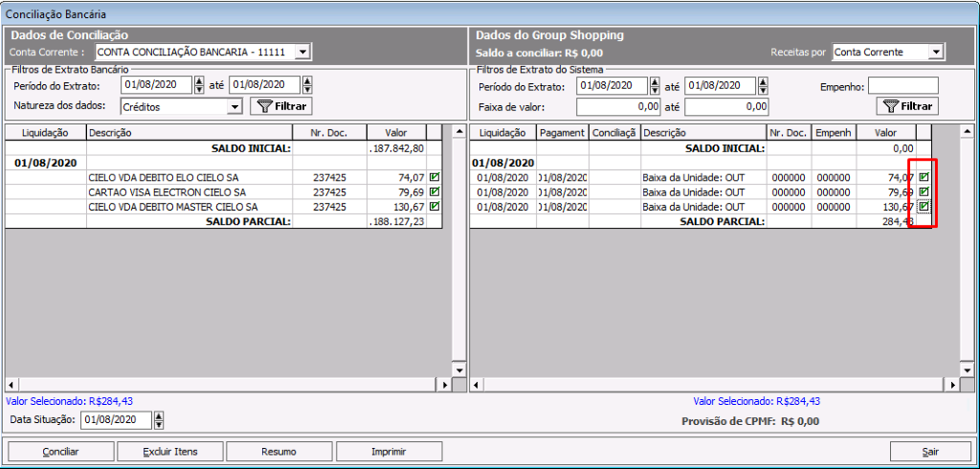
Task: Click the Data Situação date field
Action: [116, 420]
